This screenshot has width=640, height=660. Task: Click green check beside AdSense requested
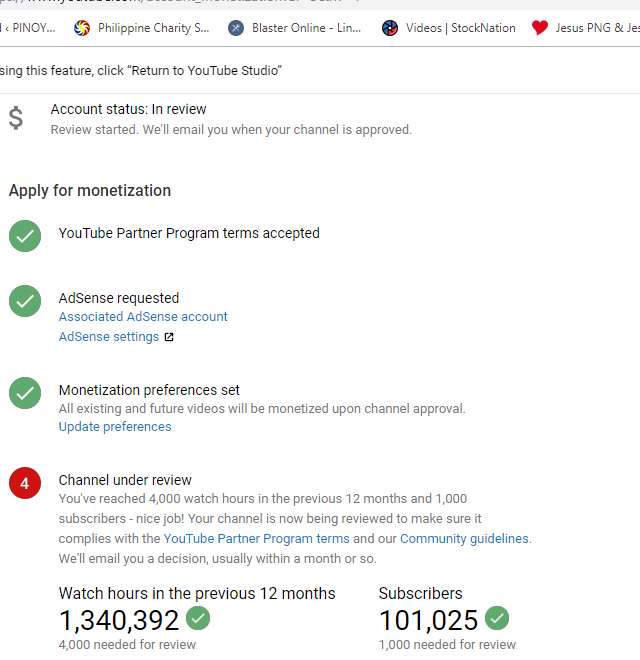[25, 301]
